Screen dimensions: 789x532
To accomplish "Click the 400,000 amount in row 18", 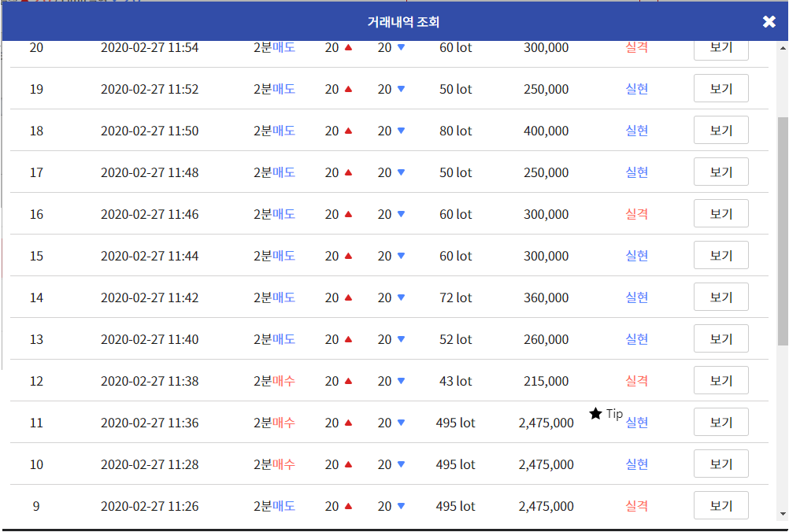I will click(546, 131).
